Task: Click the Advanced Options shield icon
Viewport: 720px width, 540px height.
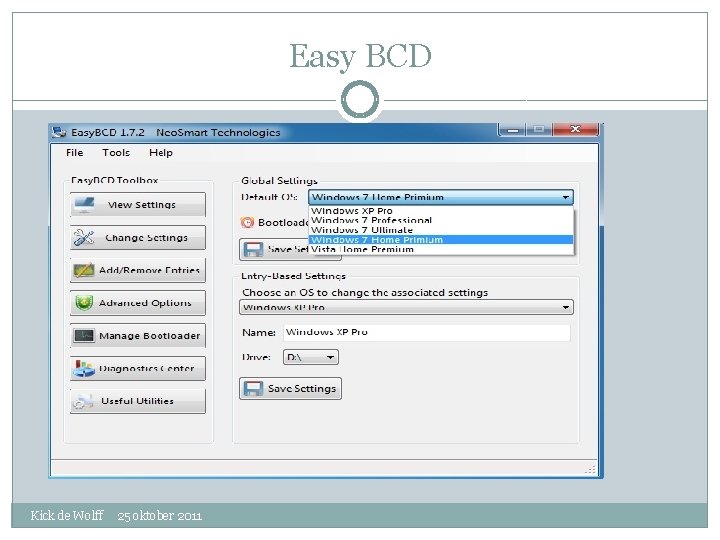Action: pyautogui.click(x=84, y=303)
